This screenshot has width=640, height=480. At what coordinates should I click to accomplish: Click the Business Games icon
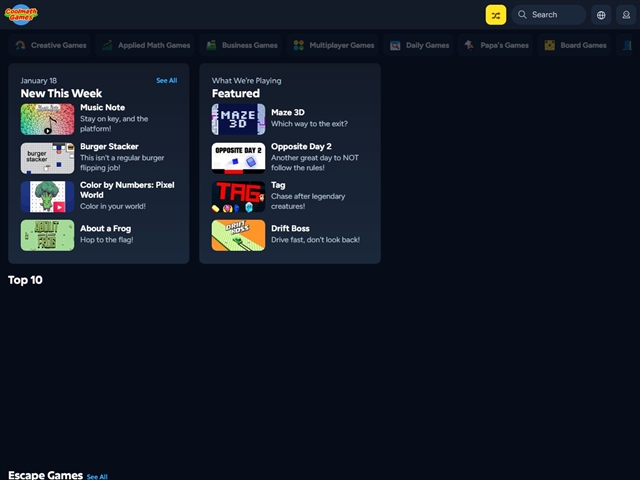pyautogui.click(x=211, y=45)
